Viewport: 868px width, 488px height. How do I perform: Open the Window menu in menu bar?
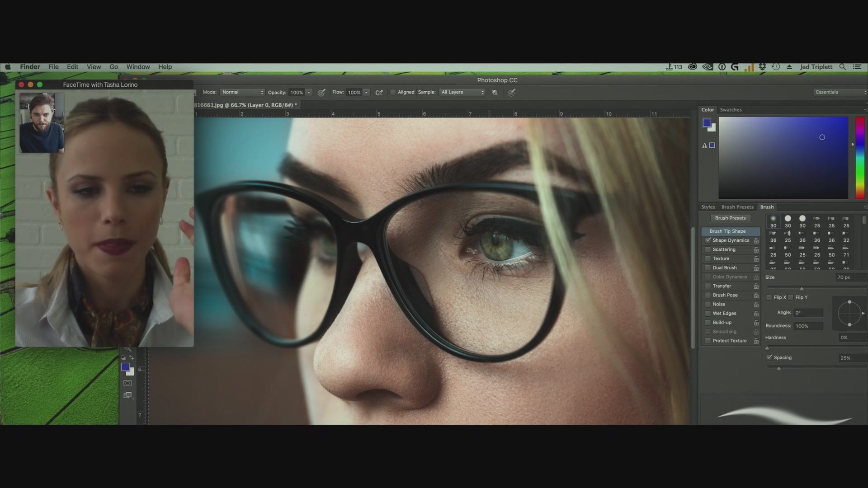(x=138, y=67)
